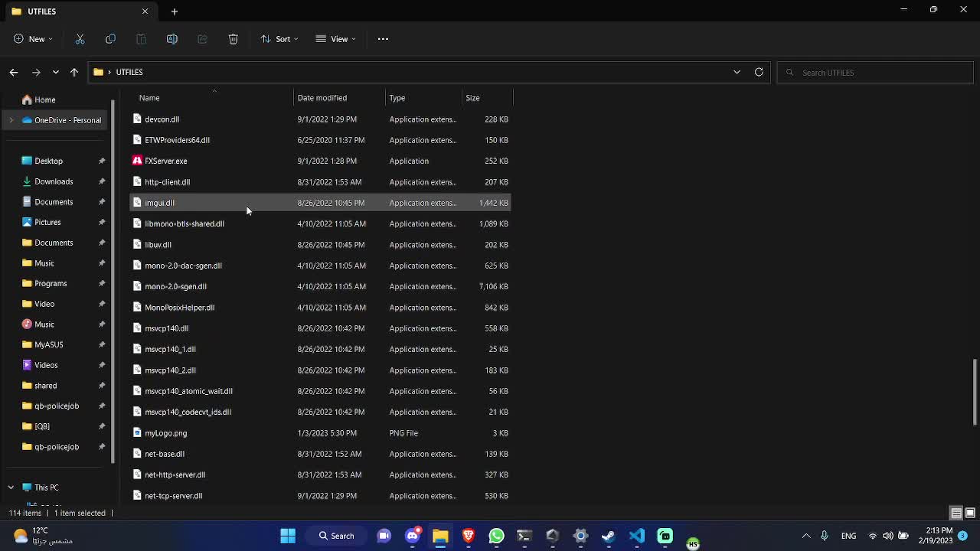Select FXServer.exe in the file list
980x551 pixels.
point(165,161)
